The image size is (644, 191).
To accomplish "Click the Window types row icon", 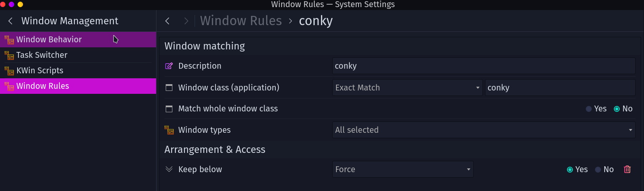I will click(x=169, y=130).
